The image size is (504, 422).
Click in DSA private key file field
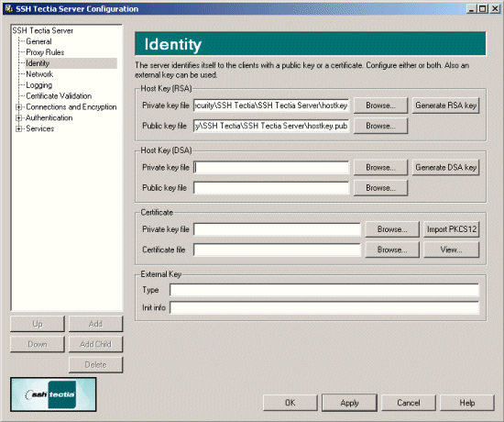(271, 167)
